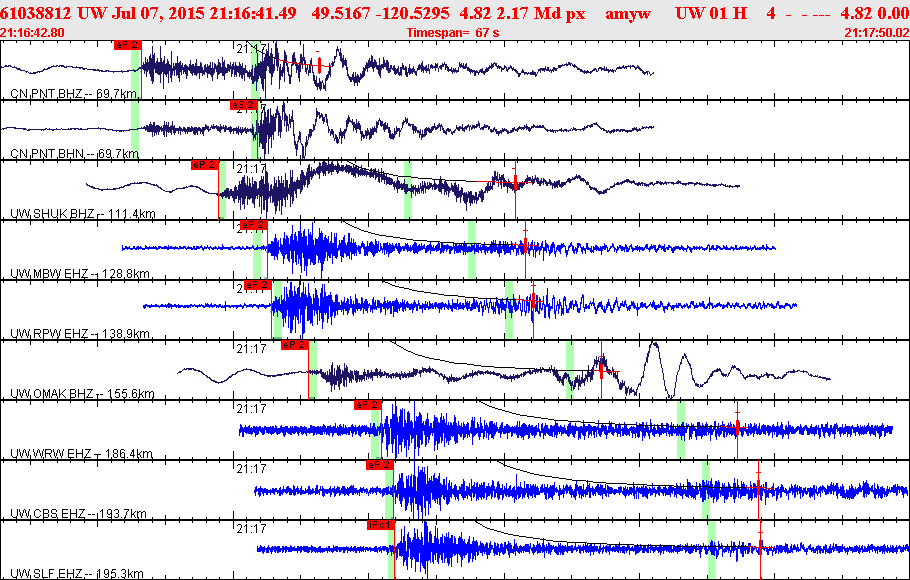Select the eS 2 pick flag on CN PNT BHN

244,105
